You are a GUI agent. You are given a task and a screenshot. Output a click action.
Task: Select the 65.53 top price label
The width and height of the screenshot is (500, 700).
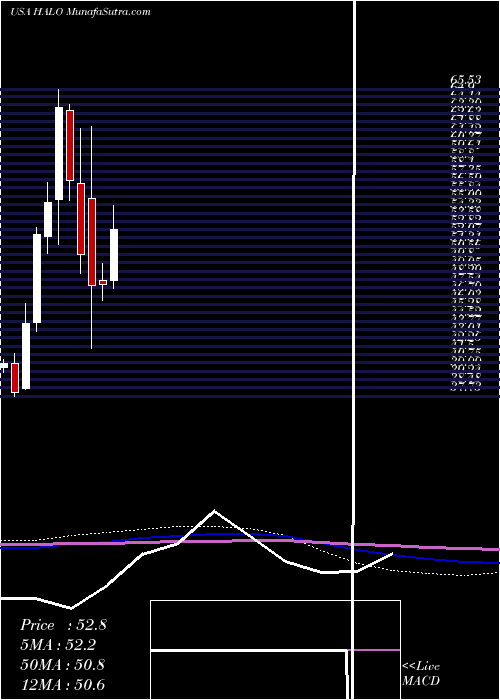coord(465,80)
